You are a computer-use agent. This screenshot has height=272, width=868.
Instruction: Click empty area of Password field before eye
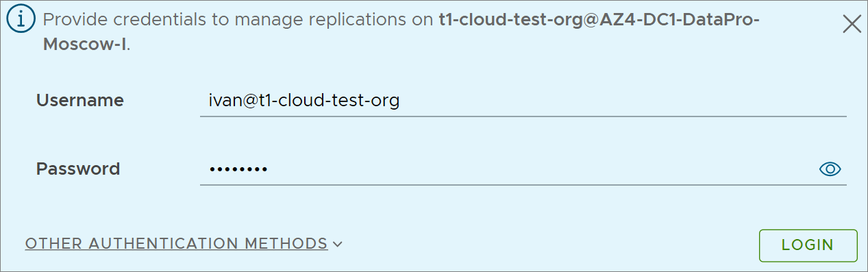point(541,169)
